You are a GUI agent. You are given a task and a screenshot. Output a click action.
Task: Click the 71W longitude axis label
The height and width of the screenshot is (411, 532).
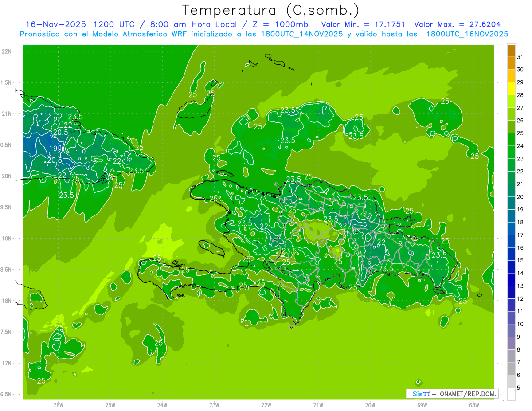coord(318,405)
